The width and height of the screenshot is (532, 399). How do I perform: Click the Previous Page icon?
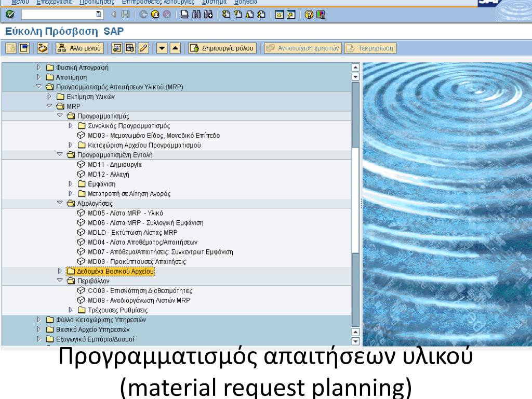click(238, 14)
